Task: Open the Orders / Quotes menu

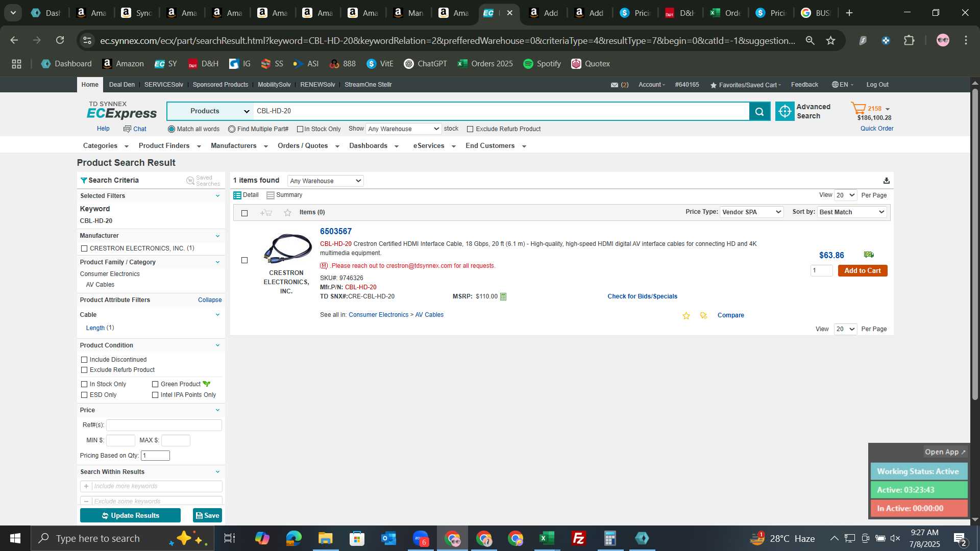Action: [x=308, y=146]
